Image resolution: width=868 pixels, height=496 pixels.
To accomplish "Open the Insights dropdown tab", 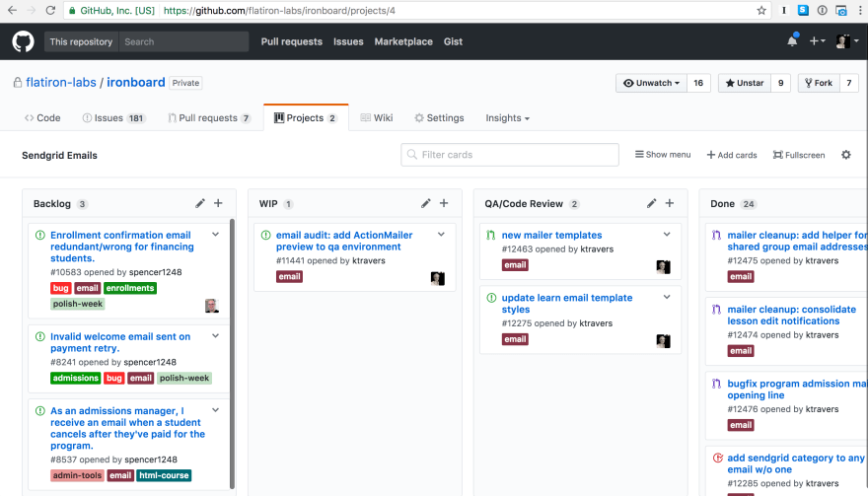I will point(508,118).
